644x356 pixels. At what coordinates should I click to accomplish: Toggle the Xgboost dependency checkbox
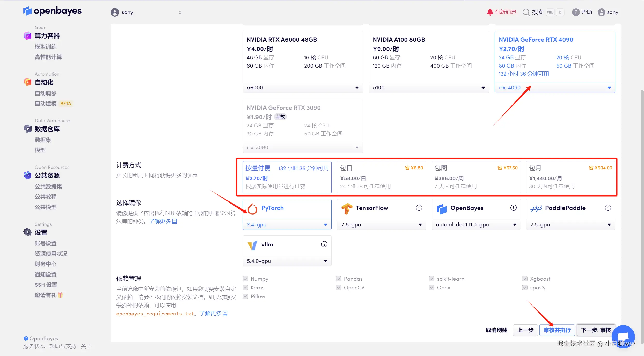tap(525, 279)
